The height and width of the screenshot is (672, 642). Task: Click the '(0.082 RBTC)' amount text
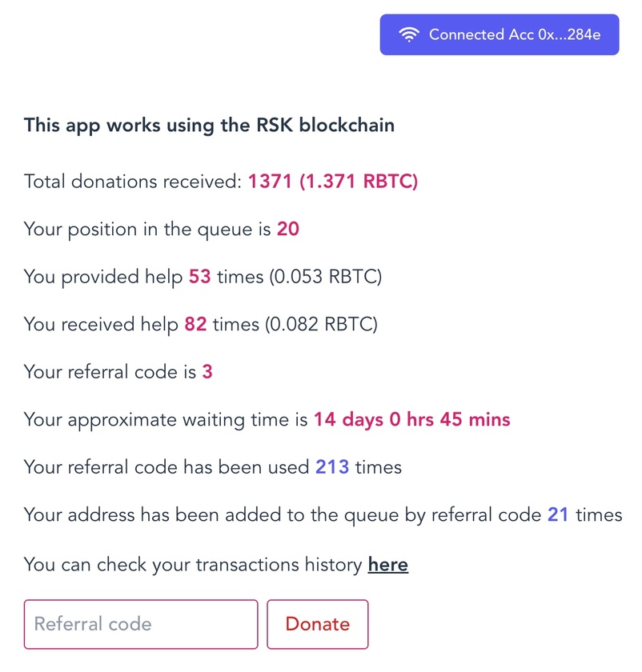tap(321, 325)
